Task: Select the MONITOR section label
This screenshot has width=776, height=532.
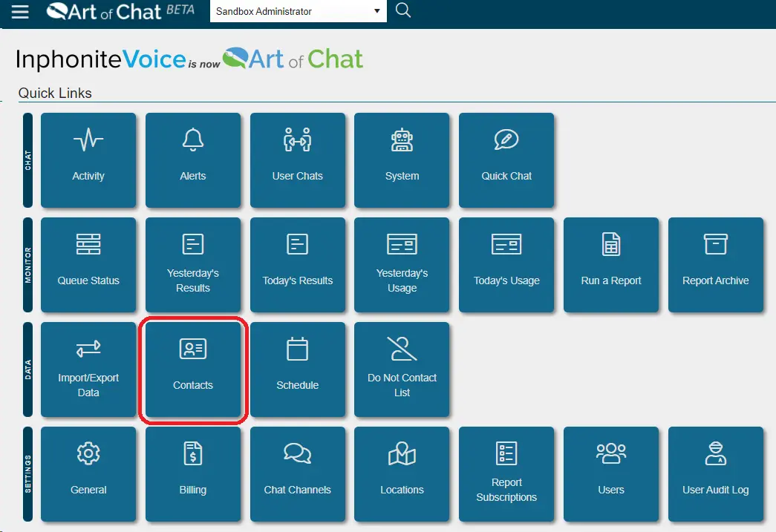Action: pos(27,265)
